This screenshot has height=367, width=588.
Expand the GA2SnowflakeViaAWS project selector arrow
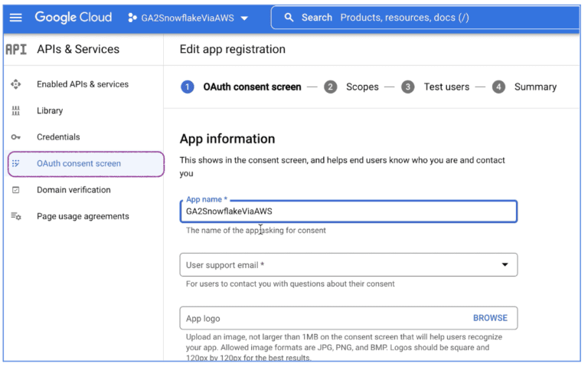coord(244,18)
